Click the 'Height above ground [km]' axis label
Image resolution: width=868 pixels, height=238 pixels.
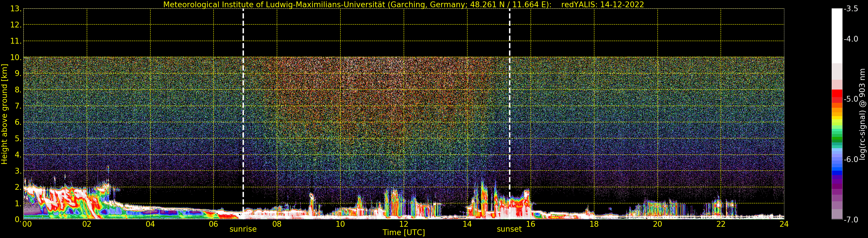pyautogui.click(x=4, y=114)
